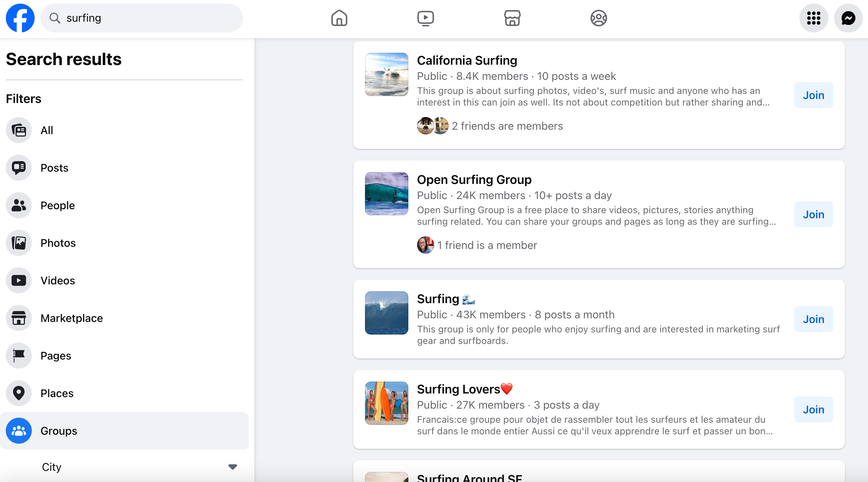868x482 pixels.
Task: Select the All filter label
Action: [47, 130]
